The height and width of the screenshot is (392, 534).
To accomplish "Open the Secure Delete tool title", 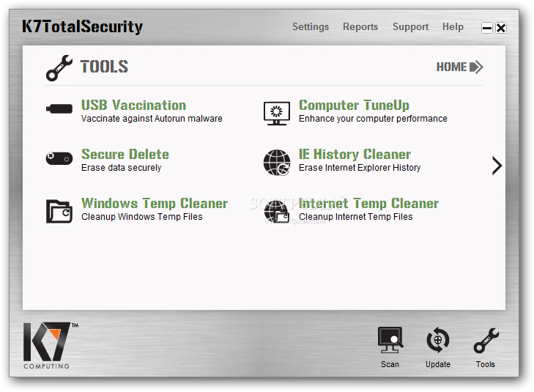I will click(125, 155).
